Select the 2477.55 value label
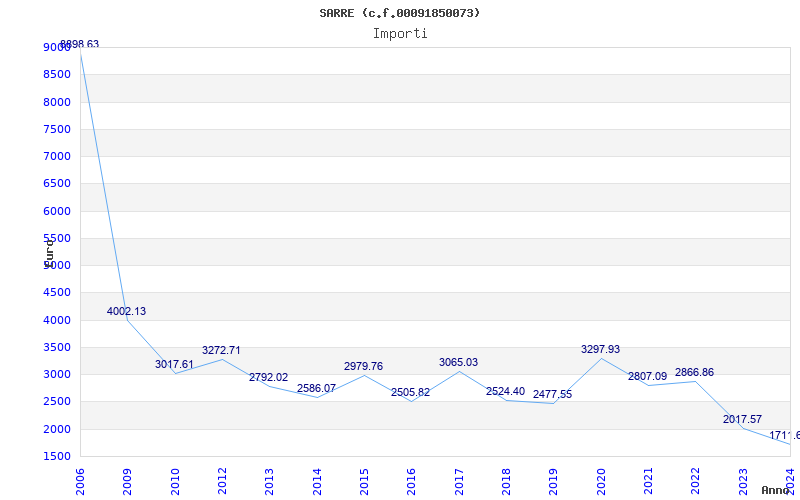 552,394
